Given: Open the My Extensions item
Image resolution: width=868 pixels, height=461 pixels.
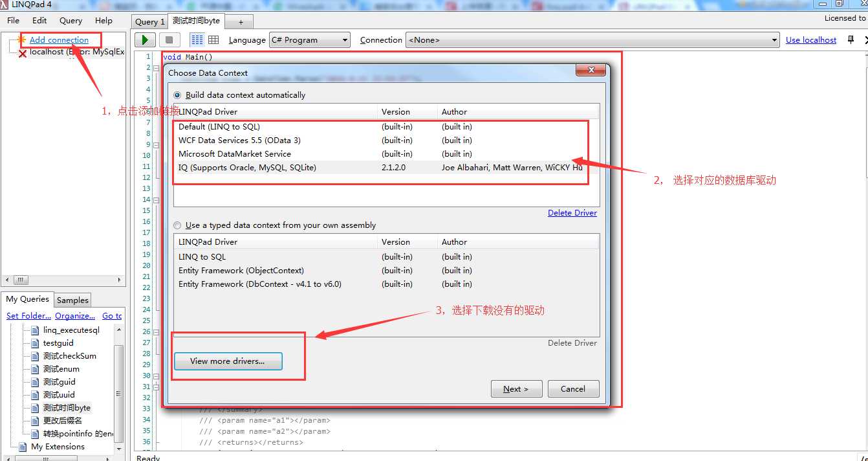Looking at the screenshot, I should click(58, 447).
